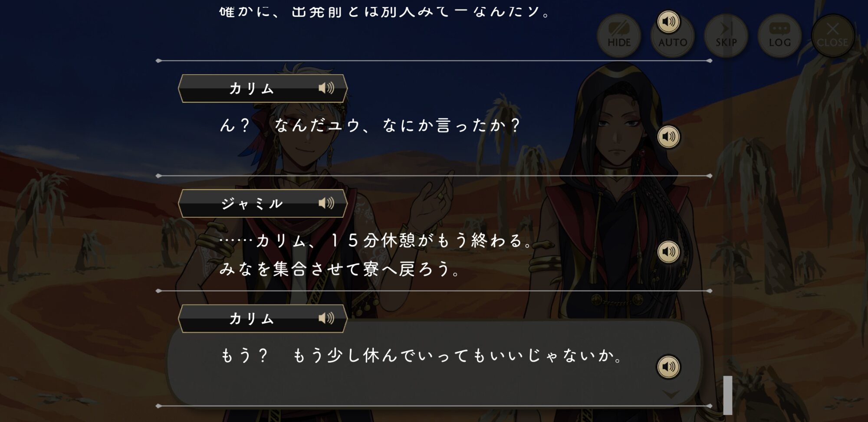Image resolution: width=868 pixels, height=422 pixels.
Task: Select the ジャミル name tag
Action: pos(263,203)
